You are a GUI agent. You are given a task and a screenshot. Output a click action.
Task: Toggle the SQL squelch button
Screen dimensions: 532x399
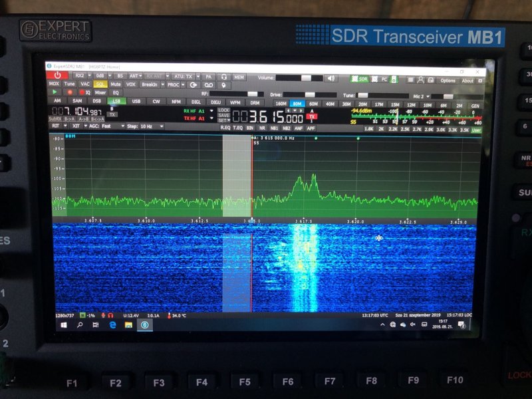[100, 84]
